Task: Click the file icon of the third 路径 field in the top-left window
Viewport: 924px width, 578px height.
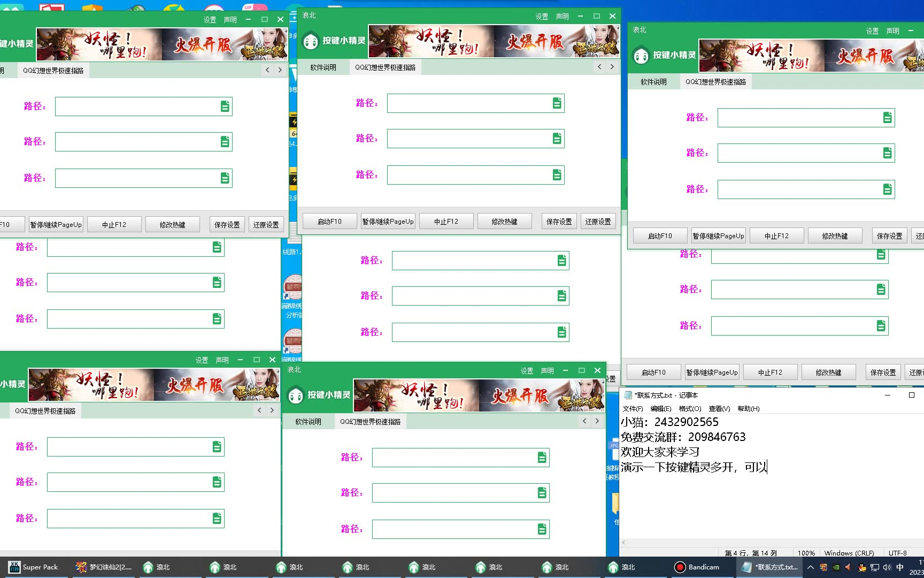Action: pos(225,178)
